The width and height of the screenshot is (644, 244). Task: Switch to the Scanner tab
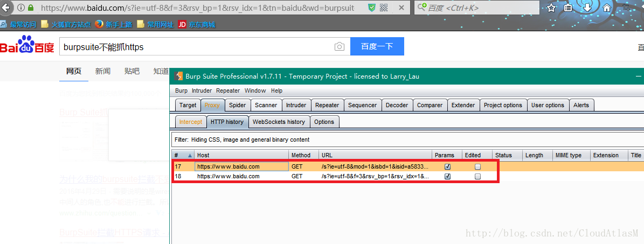pyautogui.click(x=266, y=105)
